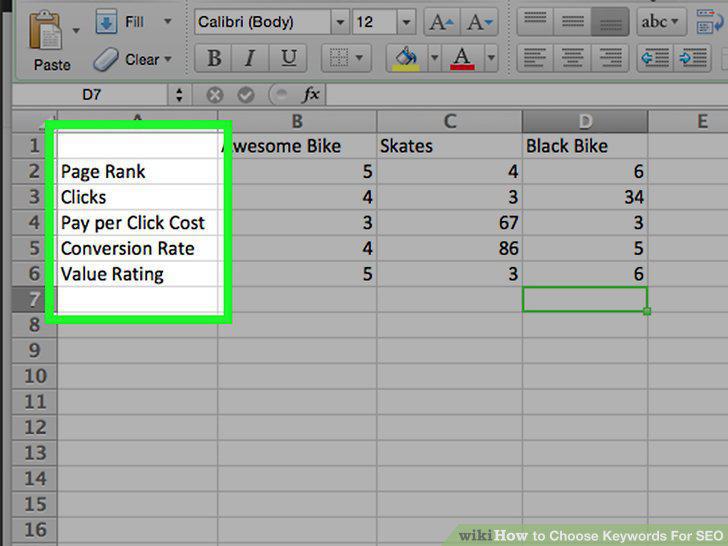Click the Paste clipboard icon
The height and width of the screenshot is (546, 728).
[x=45, y=31]
